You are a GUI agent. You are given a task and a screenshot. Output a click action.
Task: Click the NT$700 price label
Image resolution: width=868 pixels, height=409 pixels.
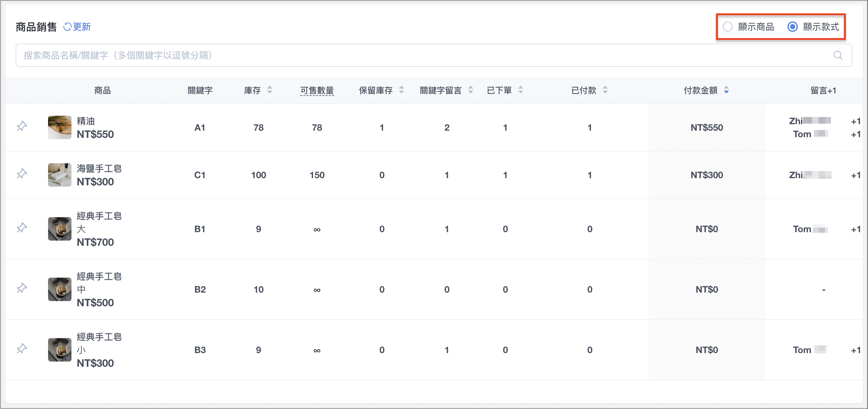point(96,242)
